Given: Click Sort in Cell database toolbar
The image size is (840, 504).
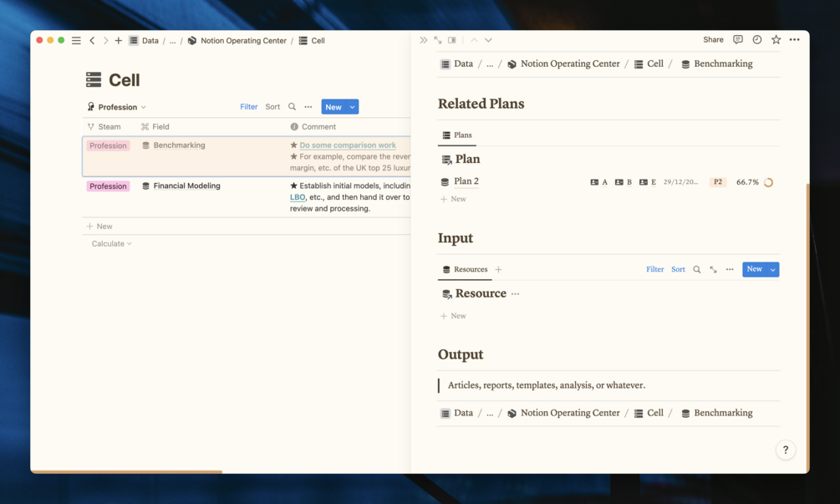Looking at the screenshot, I should (272, 107).
